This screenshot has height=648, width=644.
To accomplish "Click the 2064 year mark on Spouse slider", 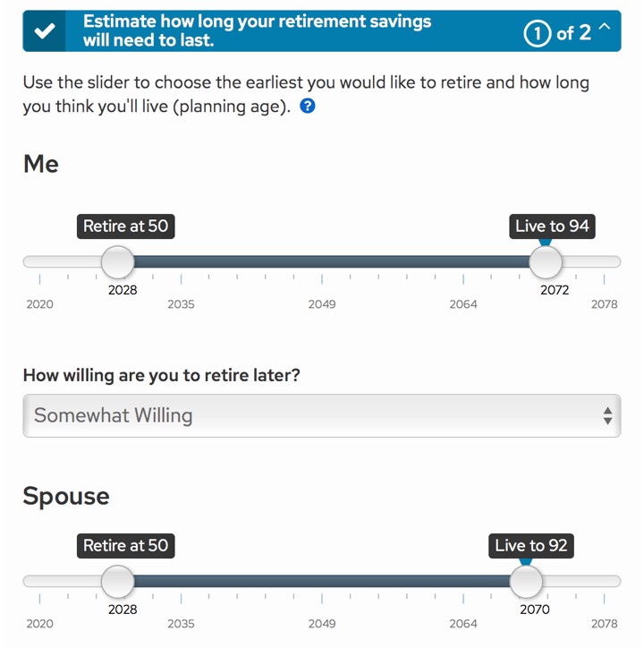I will [x=463, y=624].
